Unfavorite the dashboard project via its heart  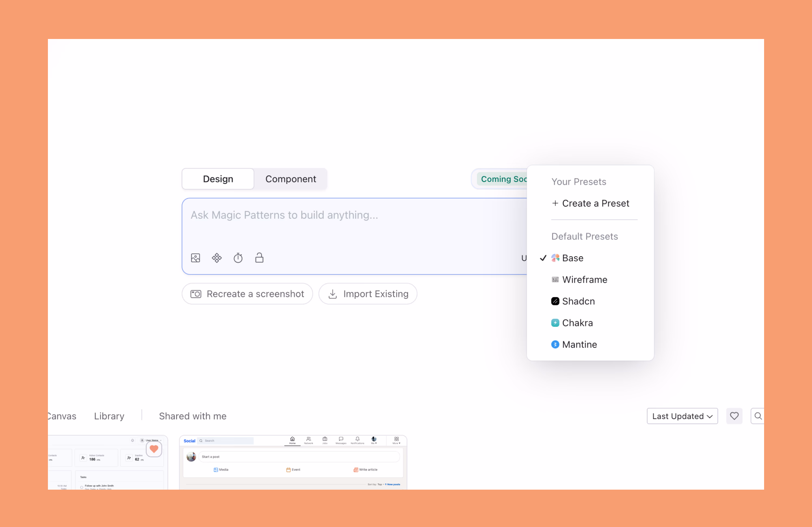click(x=154, y=449)
